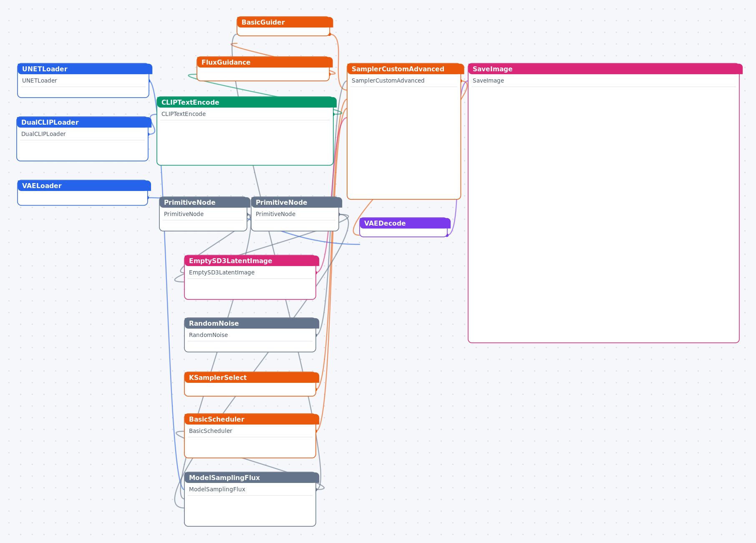Select the DualCLIPLoader node header
756x543 pixels.
point(84,122)
